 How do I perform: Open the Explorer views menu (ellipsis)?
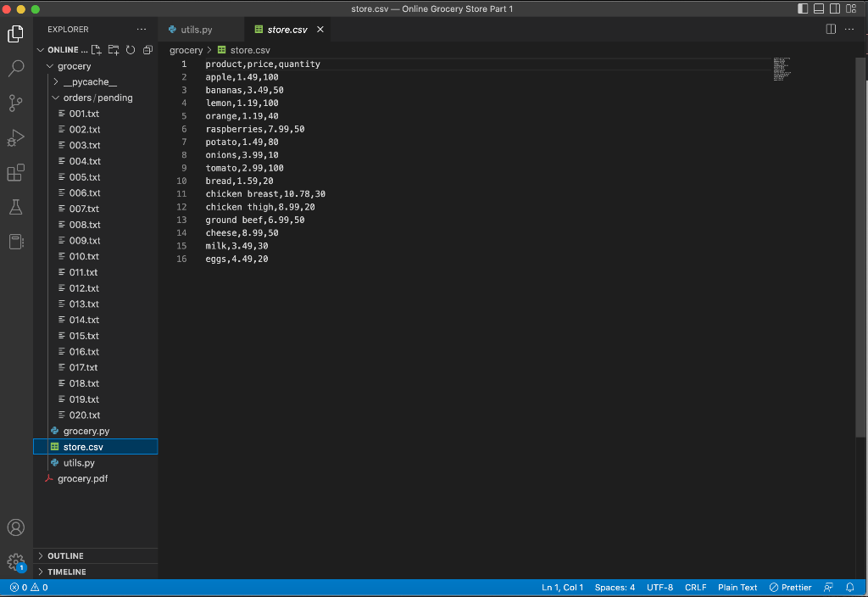pos(142,28)
